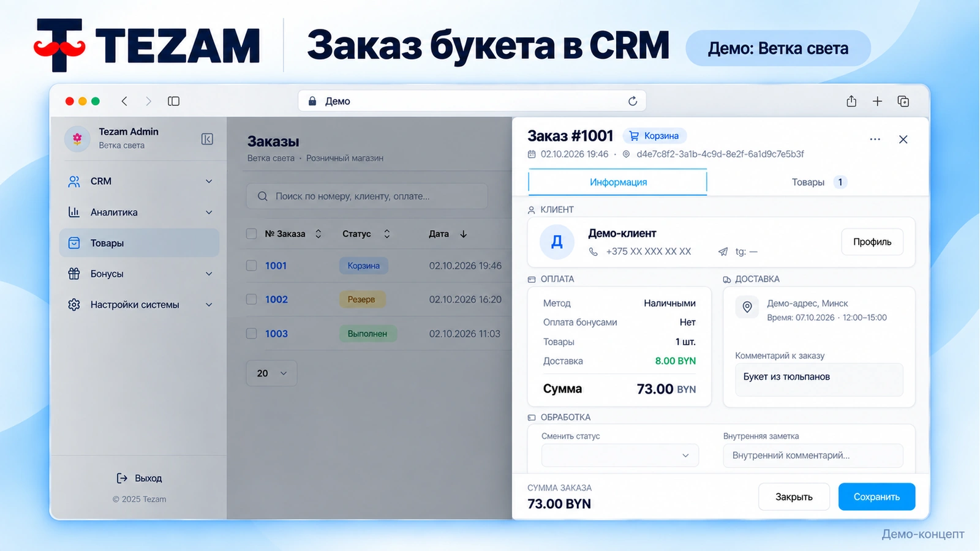Open order 1003 link

[x=276, y=334]
